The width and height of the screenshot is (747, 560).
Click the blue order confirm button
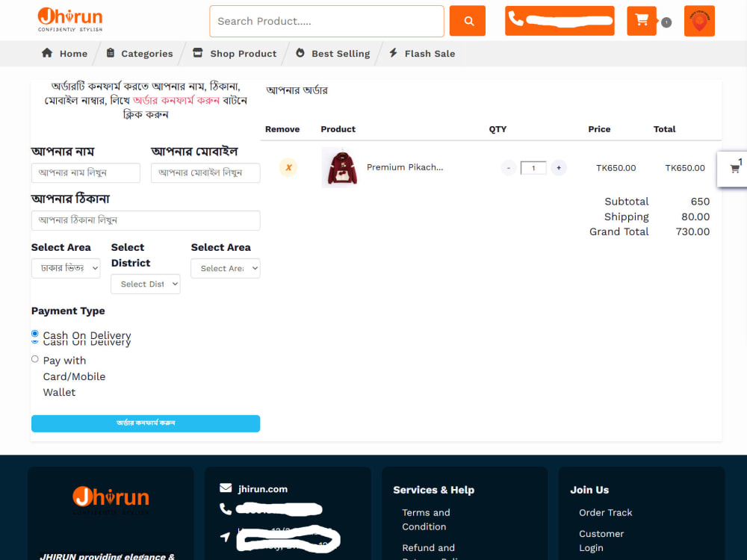click(x=146, y=423)
